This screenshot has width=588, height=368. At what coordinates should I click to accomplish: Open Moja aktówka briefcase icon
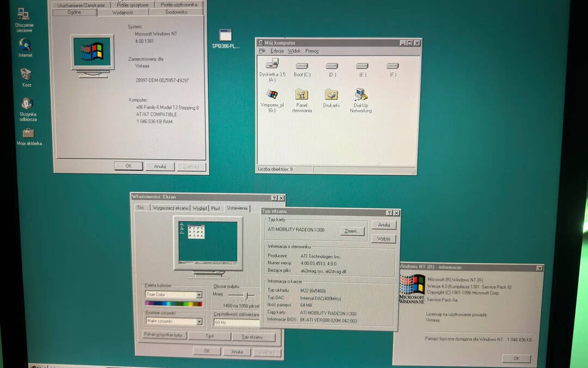coord(29,137)
